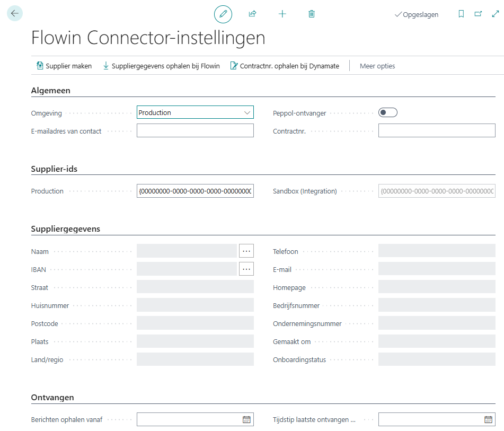Click the pencil edit icon

pyautogui.click(x=223, y=14)
